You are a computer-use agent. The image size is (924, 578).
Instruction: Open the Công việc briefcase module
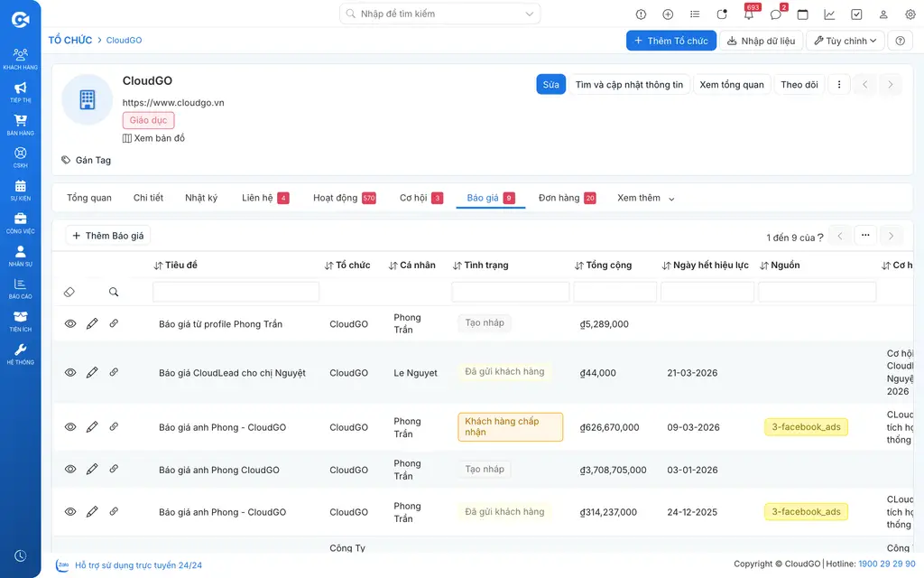[20, 223]
